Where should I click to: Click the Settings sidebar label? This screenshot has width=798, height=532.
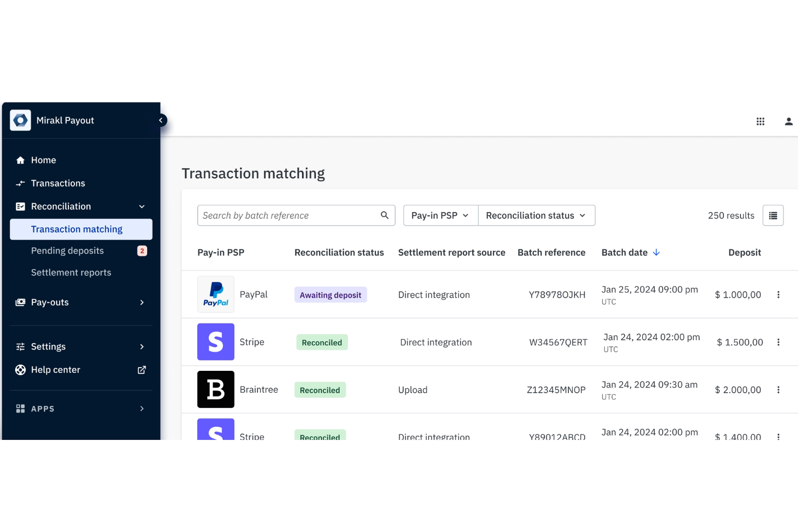pyautogui.click(x=48, y=347)
